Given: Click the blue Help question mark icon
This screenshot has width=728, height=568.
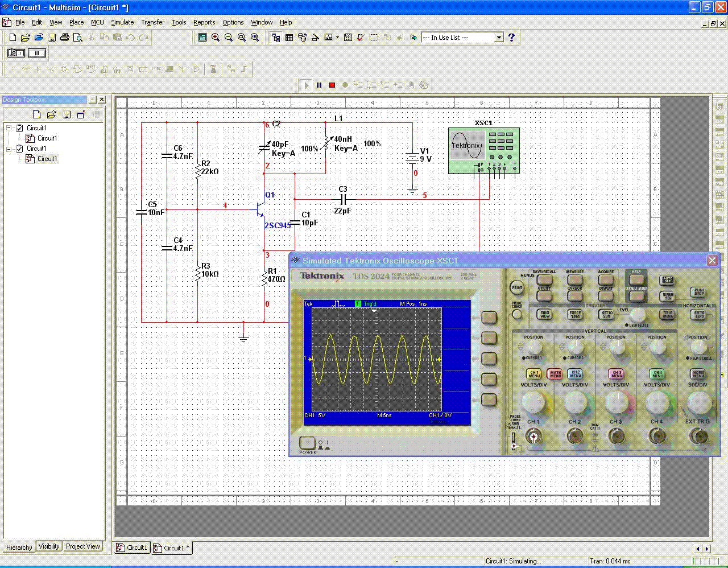Looking at the screenshot, I should click(511, 38).
